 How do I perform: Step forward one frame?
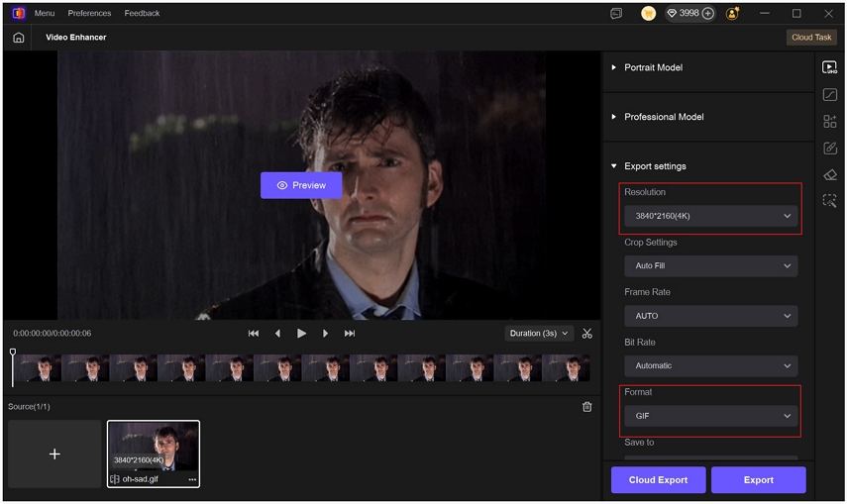[325, 334]
